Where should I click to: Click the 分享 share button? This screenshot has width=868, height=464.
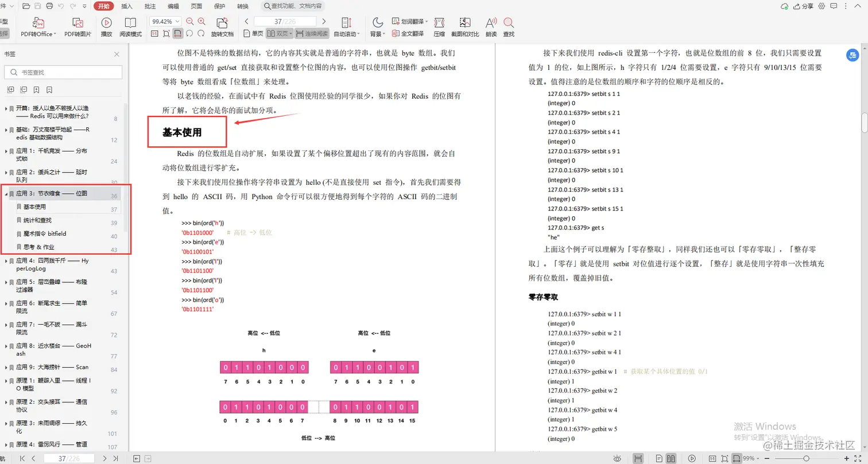pos(801,6)
